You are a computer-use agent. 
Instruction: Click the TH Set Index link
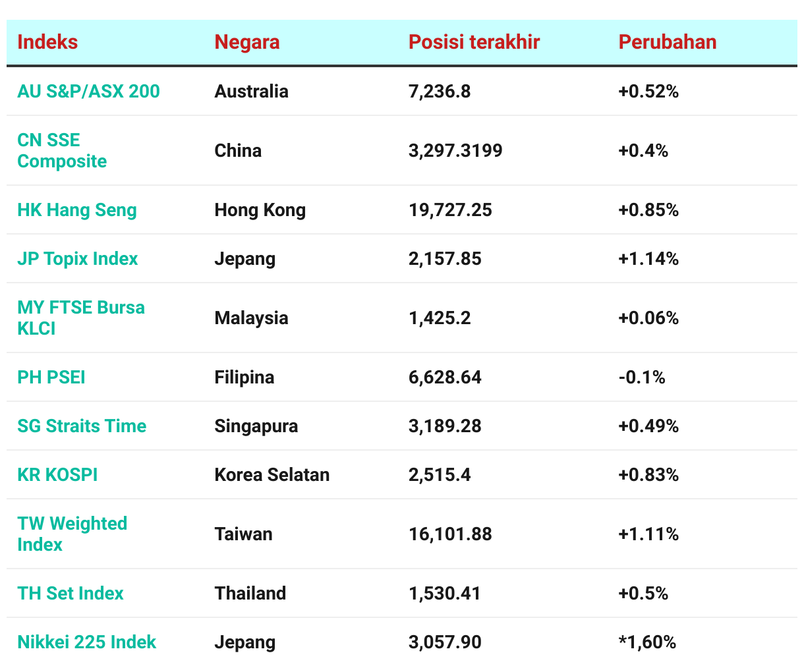click(71, 593)
